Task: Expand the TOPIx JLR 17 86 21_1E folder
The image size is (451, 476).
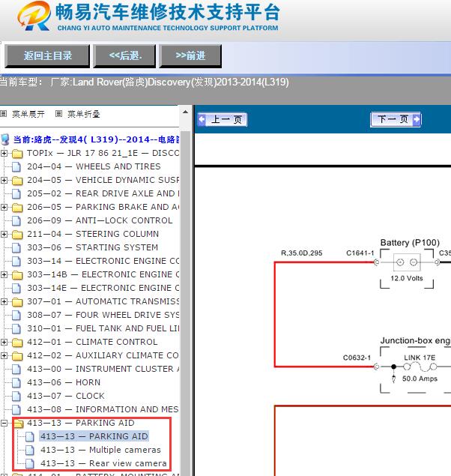Action: point(4,154)
